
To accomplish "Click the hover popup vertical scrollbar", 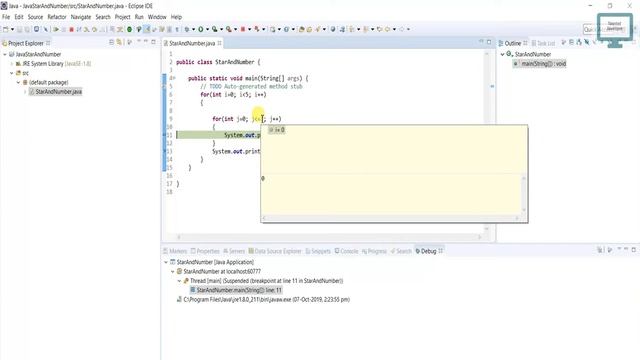I will [524, 194].
